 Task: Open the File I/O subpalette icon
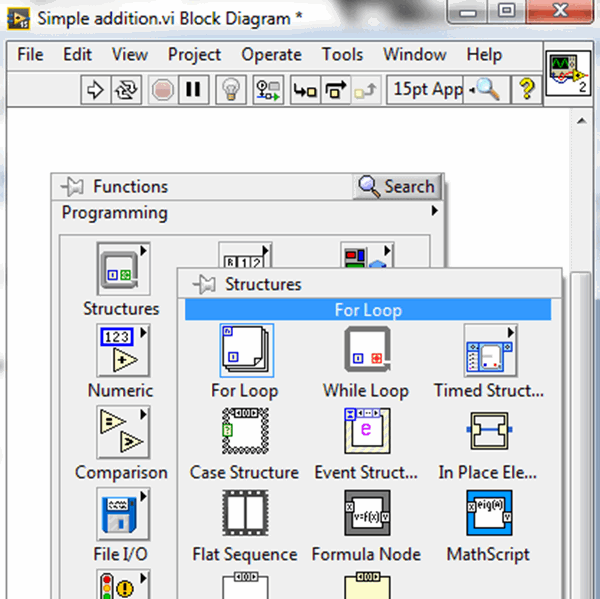point(123,514)
